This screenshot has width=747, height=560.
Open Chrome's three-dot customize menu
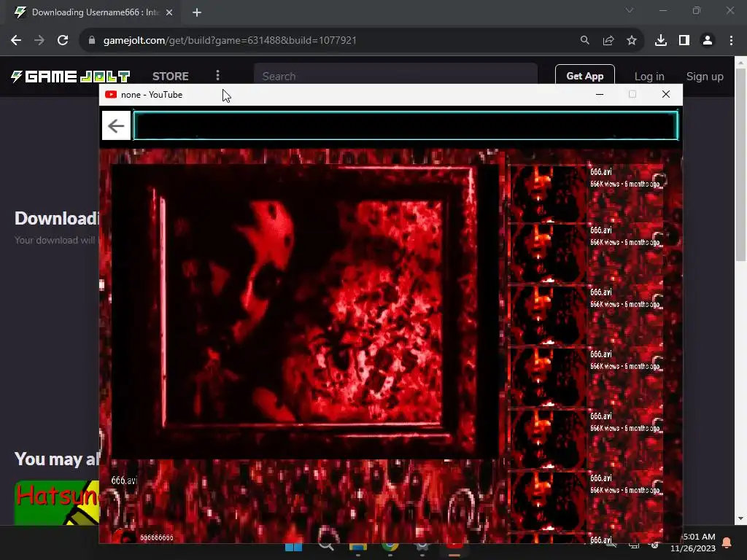coord(731,41)
